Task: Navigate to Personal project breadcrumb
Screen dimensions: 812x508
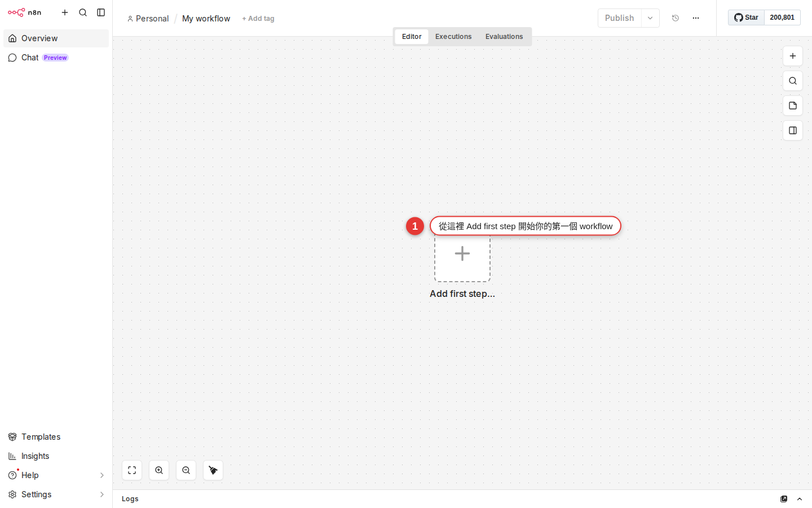Action: pyautogui.click(x=148, y=19)
